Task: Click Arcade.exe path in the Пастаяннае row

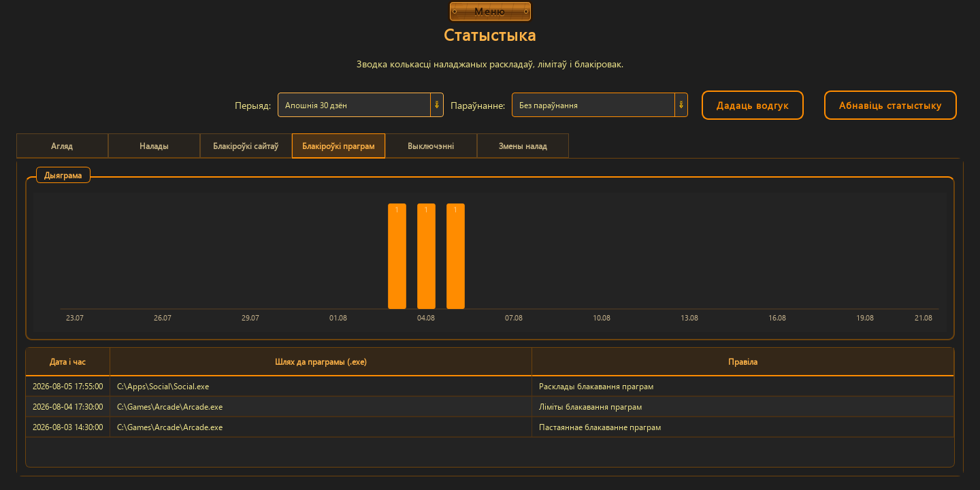Action: 321,427
